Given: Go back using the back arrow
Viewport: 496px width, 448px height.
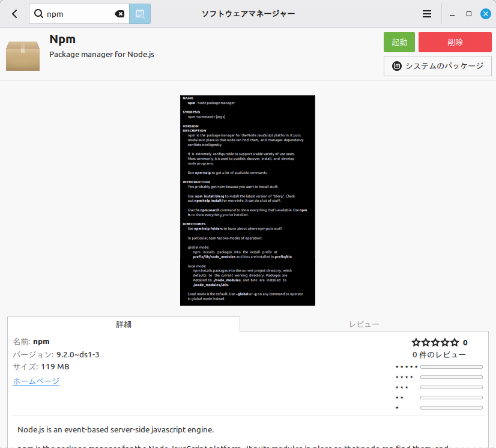Looking at the screenshot, I should click(14, 14).
